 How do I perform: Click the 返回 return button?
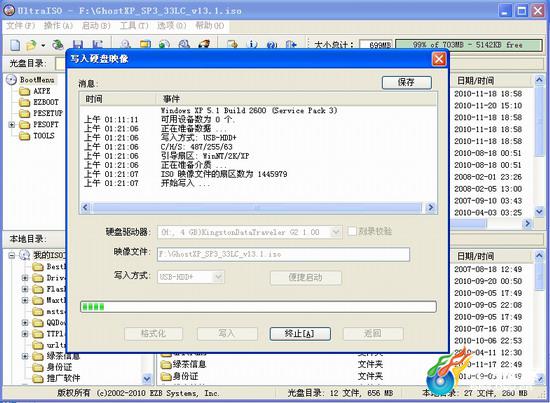coord(373,334)
